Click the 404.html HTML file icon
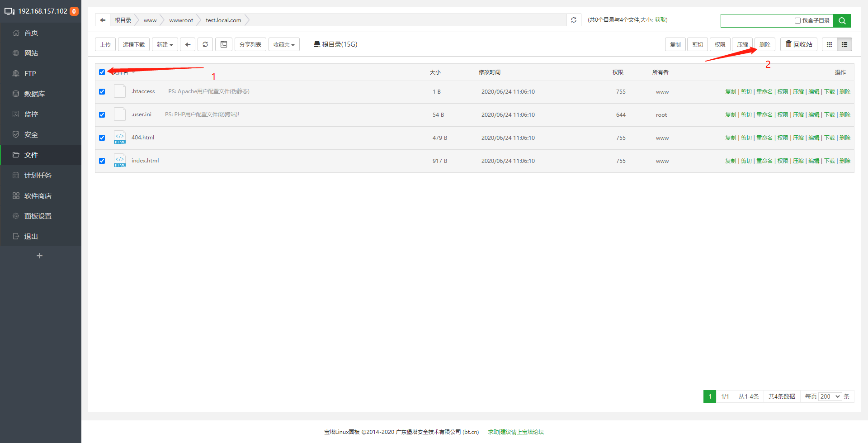Image resolution: width=868 pixels, height=443 pixels. pyautogui.click(x=120, y=138)
